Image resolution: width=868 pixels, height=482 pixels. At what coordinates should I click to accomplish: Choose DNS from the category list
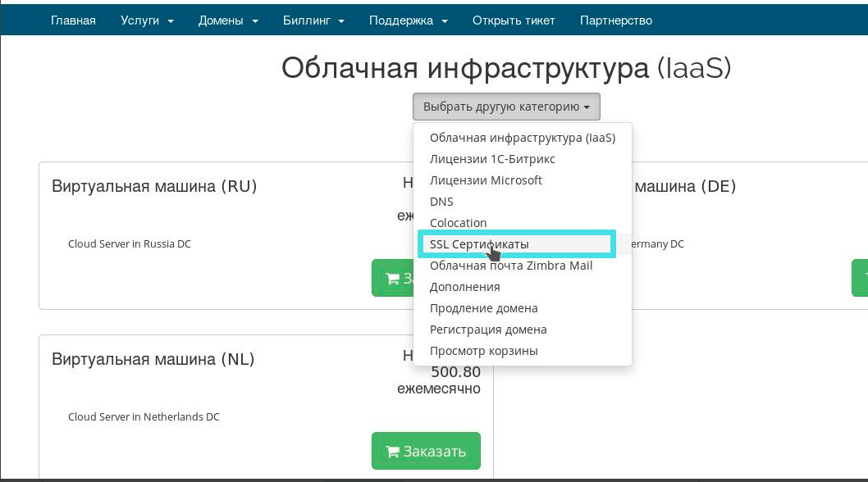[523, 202]
